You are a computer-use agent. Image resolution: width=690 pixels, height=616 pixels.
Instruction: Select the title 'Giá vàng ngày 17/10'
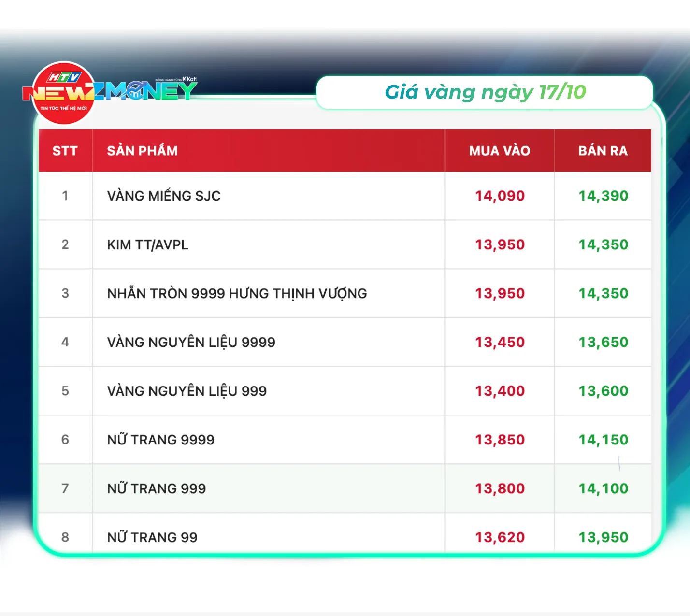point(485,92)
